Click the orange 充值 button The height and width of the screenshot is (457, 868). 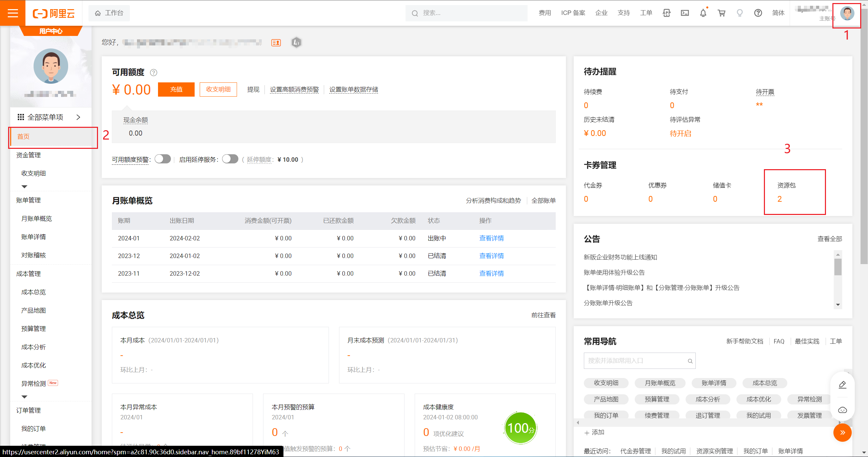[176, 90]
